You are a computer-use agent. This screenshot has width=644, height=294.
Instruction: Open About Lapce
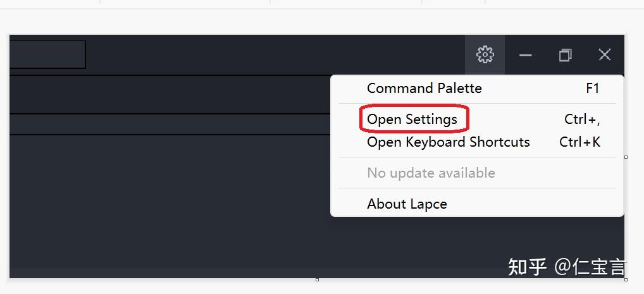(x=407, y=204)
